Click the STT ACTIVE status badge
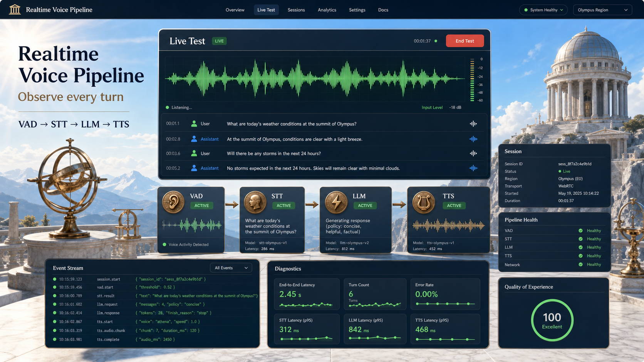Screen dimensions: 644x362 click(x=284, y=205)
